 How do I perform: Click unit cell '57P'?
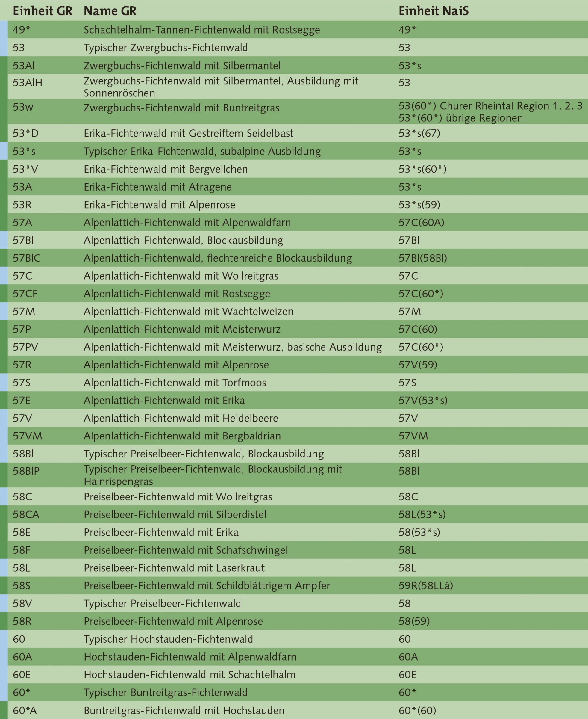tap(22, 329)
